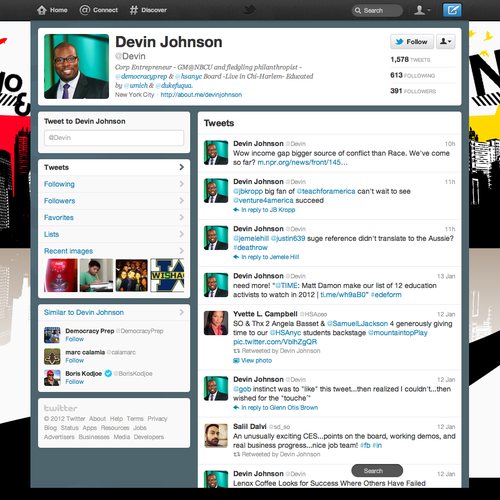Image resolution: width=500 pixels, height=500 pixels.
Task: Open Devin Johnson's profile photo
Action: 76,66
